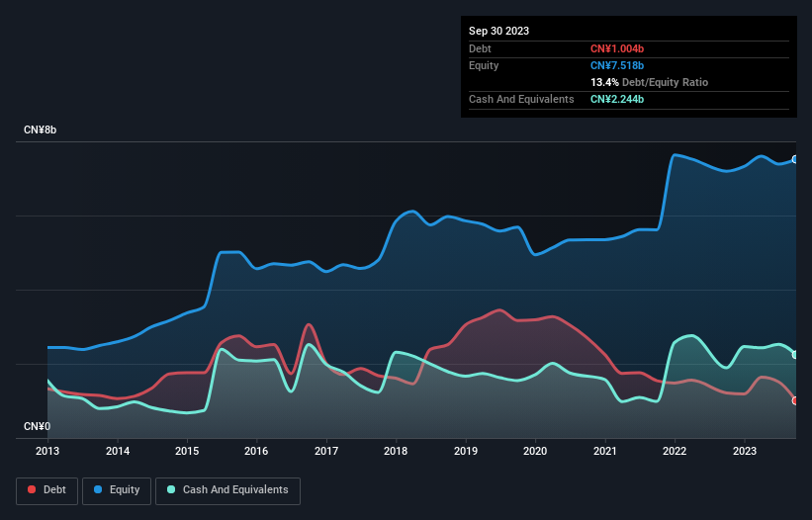Viewport: 812px width, 520px height.
Task: Click the 2016 x-axis label
Action: pos(256,451)
